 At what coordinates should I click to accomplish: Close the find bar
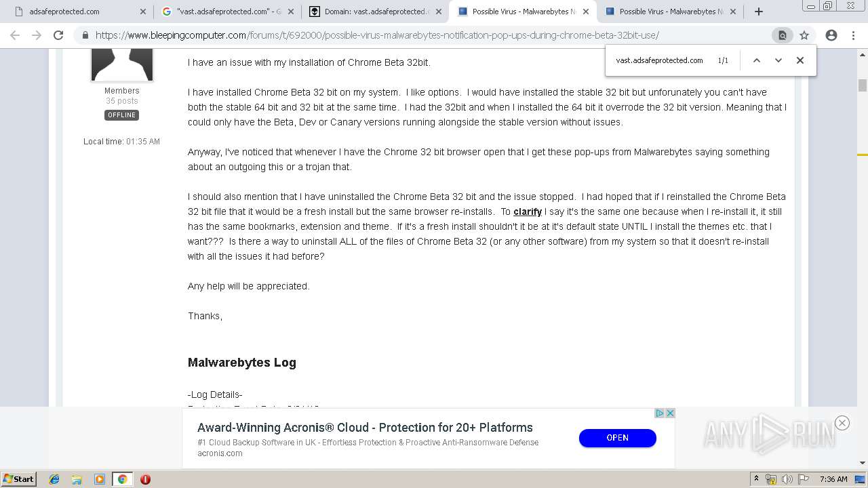click(x=800, y=60)
